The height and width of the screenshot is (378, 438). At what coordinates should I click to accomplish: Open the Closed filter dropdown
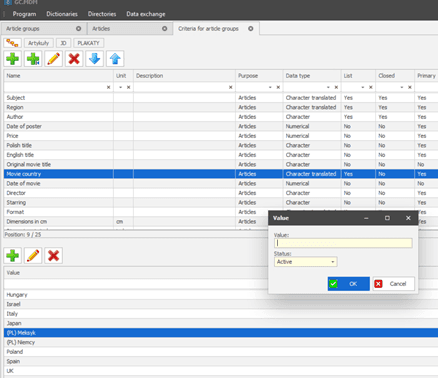point(402,87)
